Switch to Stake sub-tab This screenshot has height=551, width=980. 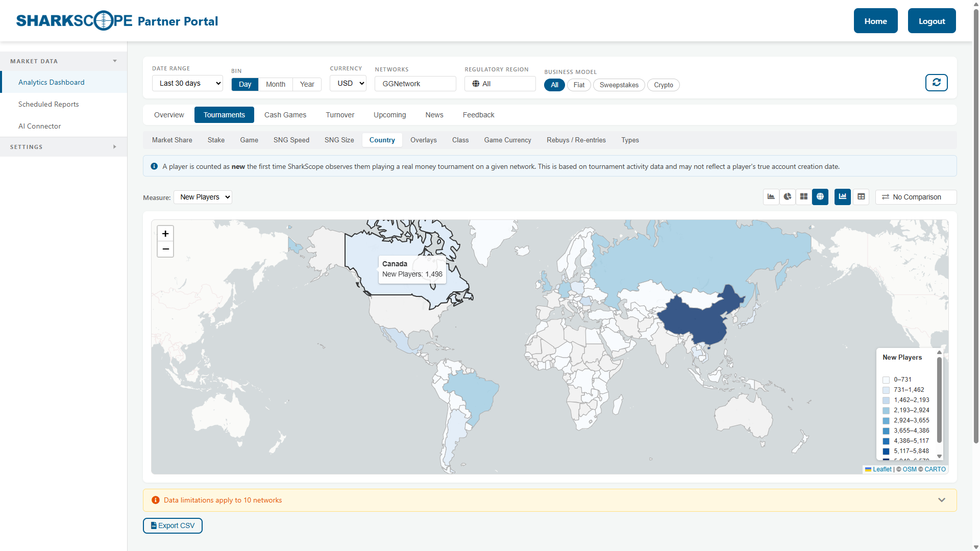coord(216,140)
